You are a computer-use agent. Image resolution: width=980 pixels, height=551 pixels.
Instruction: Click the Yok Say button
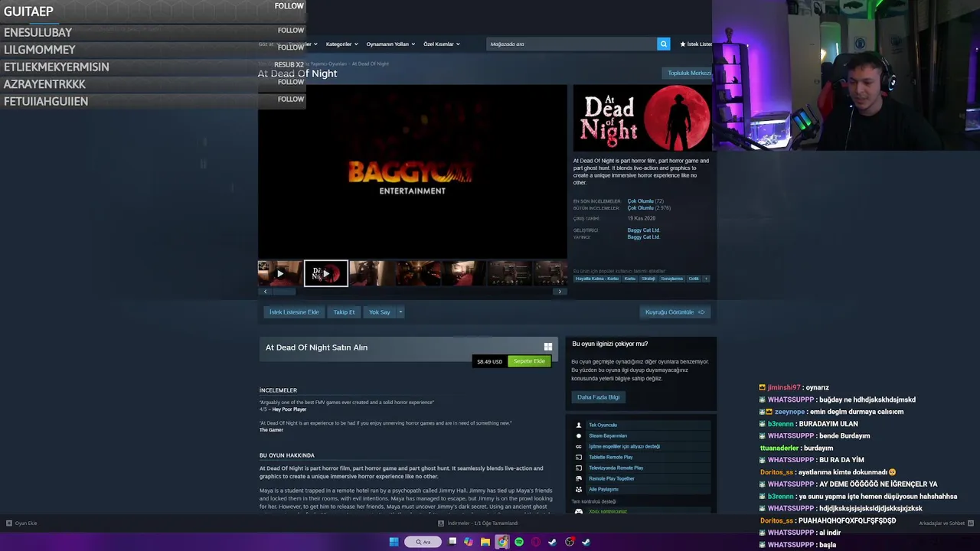click(379, 312)
